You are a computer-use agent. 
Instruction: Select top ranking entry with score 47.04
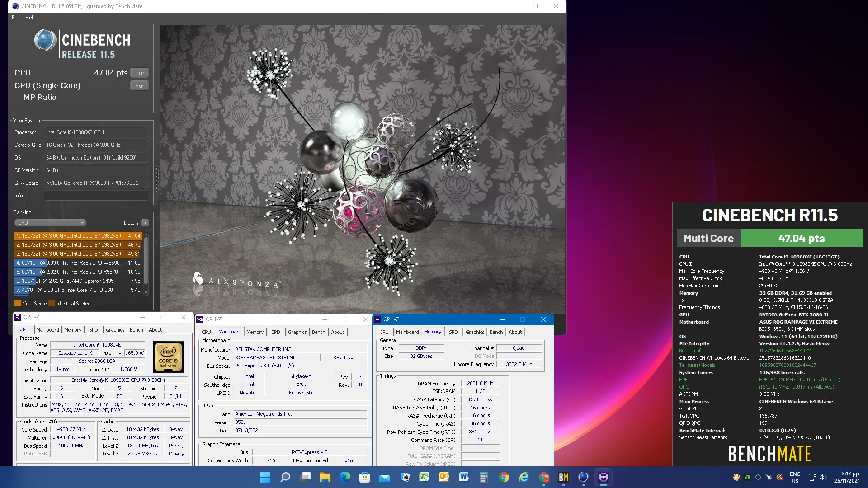(78, 236)
